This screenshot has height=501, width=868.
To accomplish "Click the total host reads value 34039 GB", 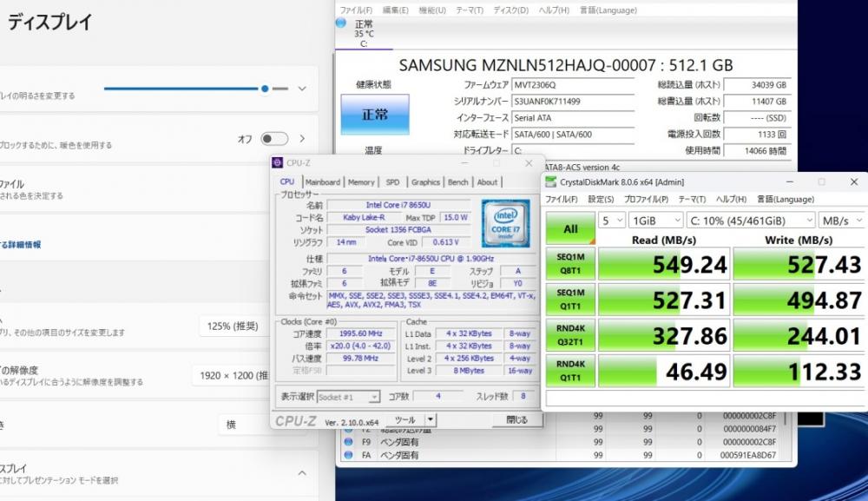I will (757, 85).
